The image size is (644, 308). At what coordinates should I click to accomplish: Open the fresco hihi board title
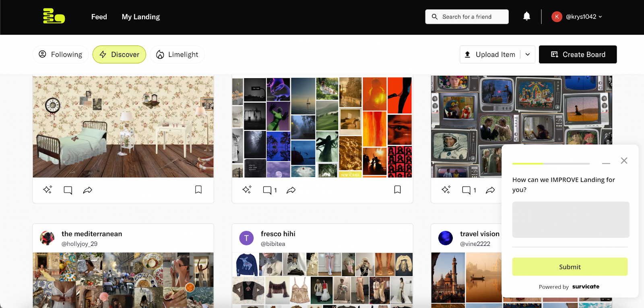point(278,234)
